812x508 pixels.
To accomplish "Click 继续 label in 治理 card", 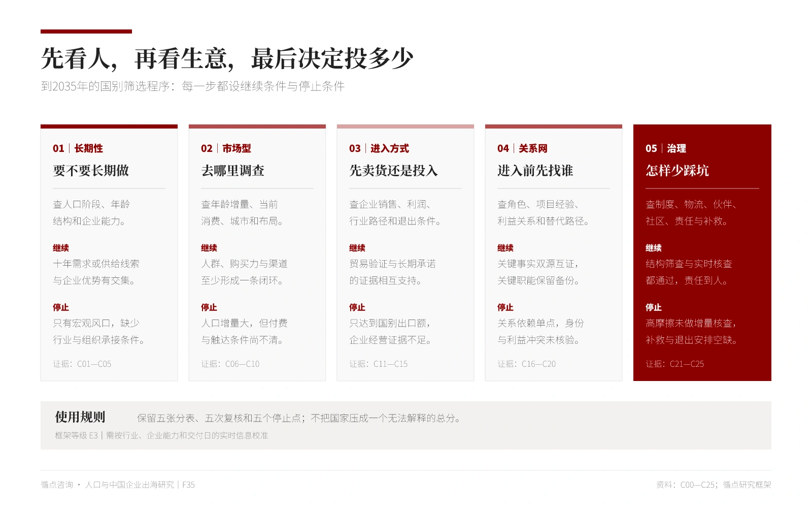I will coord(654,248).
